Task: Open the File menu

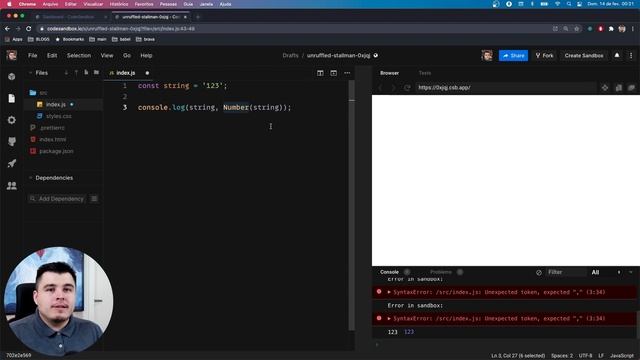Action: 33,55
